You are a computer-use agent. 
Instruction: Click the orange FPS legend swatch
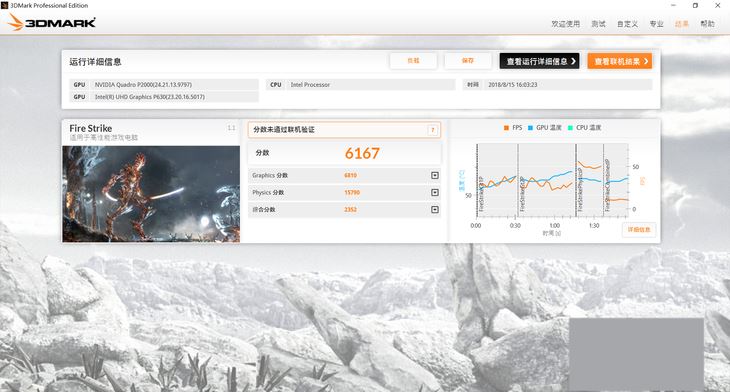[506, 128]
